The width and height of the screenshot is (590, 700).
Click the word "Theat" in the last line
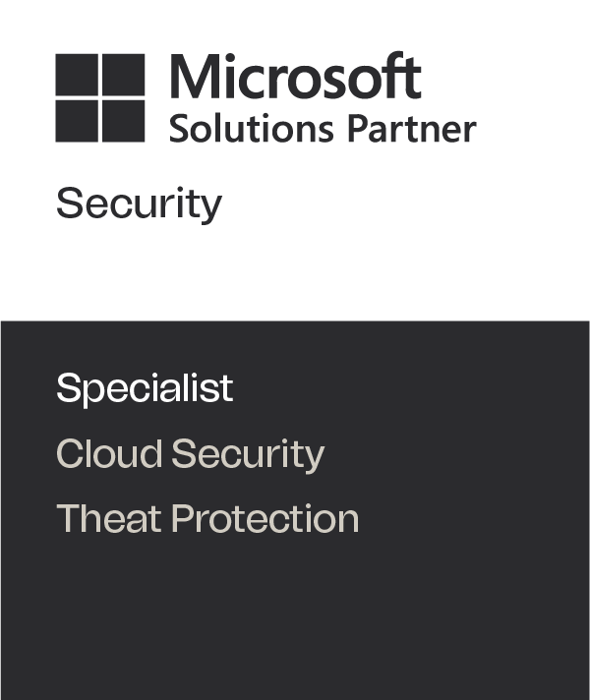[x=109, y=518]
